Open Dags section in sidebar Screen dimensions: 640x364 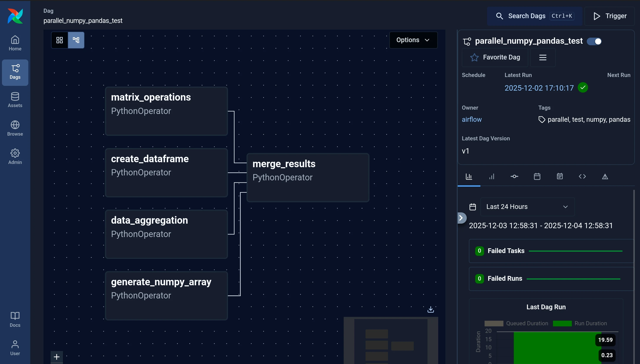pyautogui.click(x=15, y=72)
